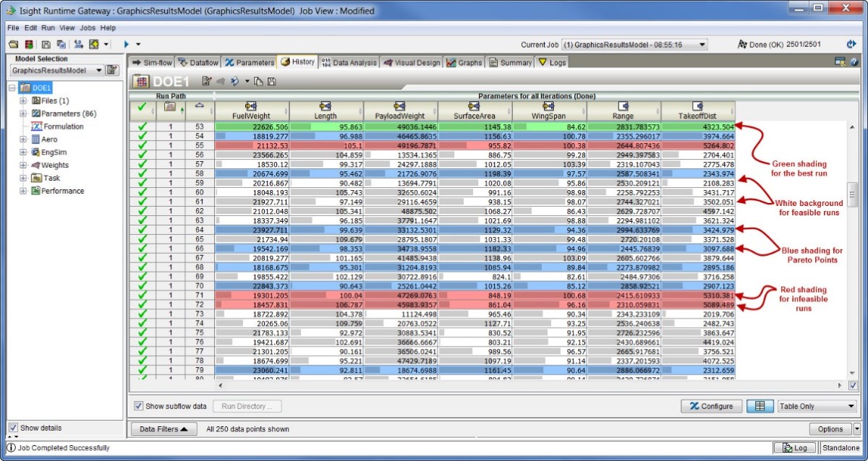Toggle the checkbox at the table's bottom-right corner
The image size is (868, 461).
pyautogui.click(x=853, y=386)
